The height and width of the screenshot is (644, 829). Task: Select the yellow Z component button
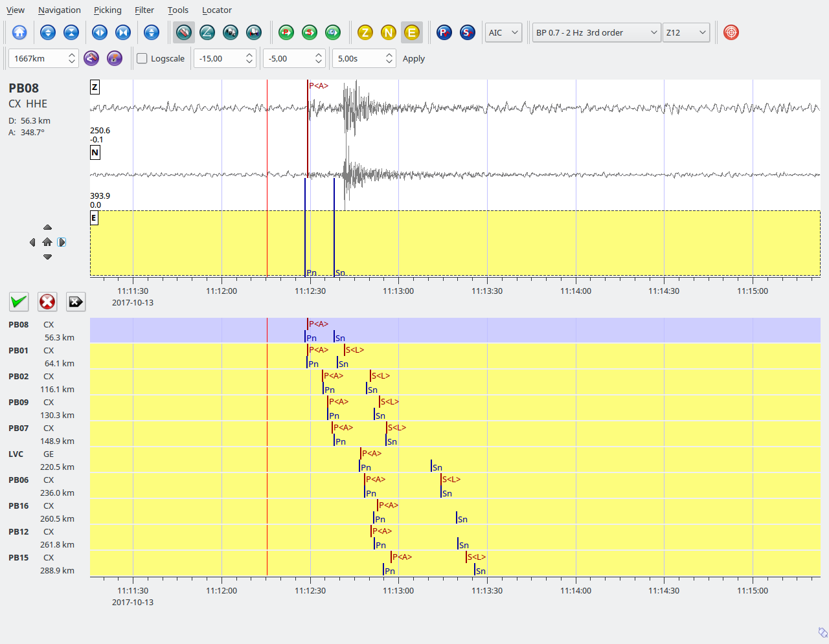tap(365, 32)
